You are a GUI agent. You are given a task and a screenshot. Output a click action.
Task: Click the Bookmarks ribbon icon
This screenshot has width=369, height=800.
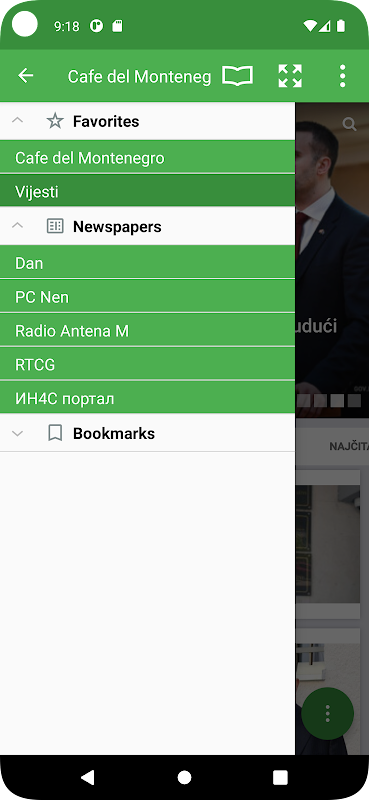click(55, 433)
